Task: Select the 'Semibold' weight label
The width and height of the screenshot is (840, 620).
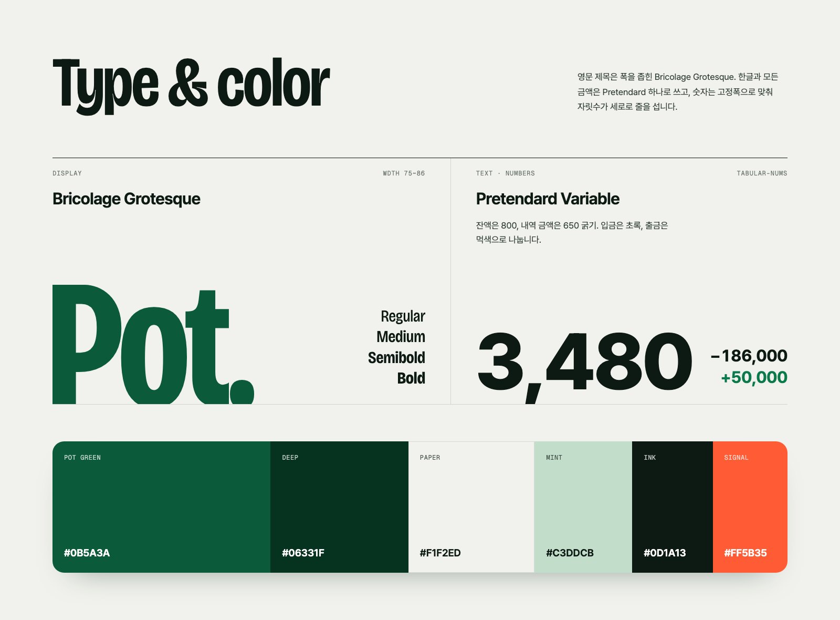Action: [396, 358]
